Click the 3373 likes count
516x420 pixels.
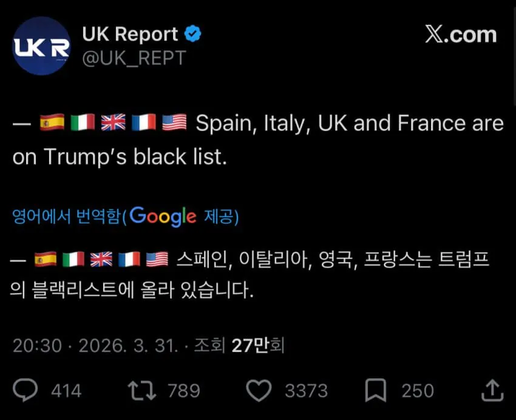pos(306,390)
